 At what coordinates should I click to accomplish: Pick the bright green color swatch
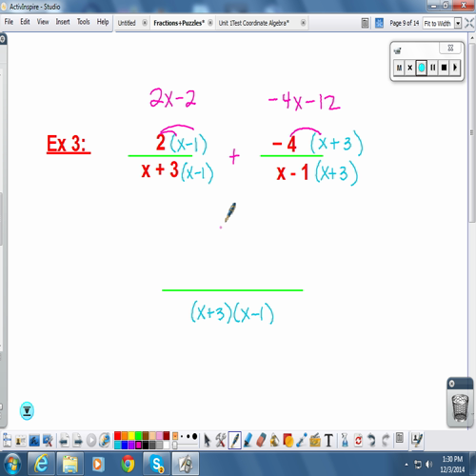coord(138,436)
